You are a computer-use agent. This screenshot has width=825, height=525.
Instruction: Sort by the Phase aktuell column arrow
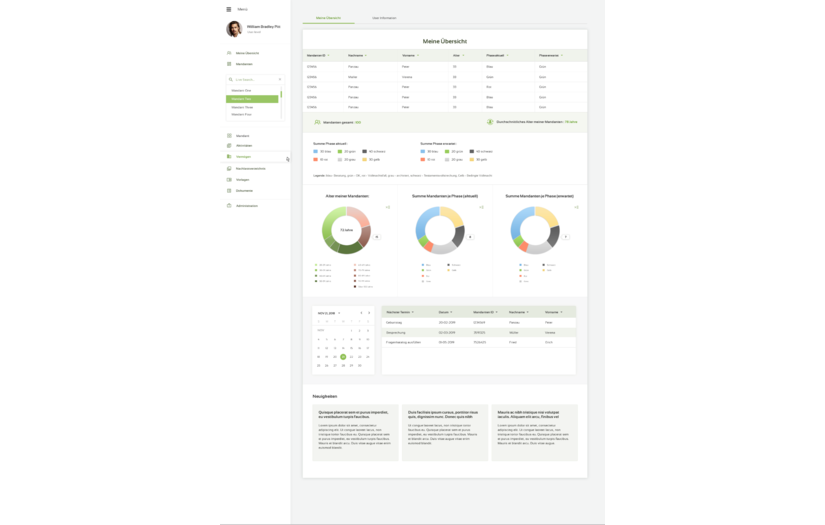(507, 55)
